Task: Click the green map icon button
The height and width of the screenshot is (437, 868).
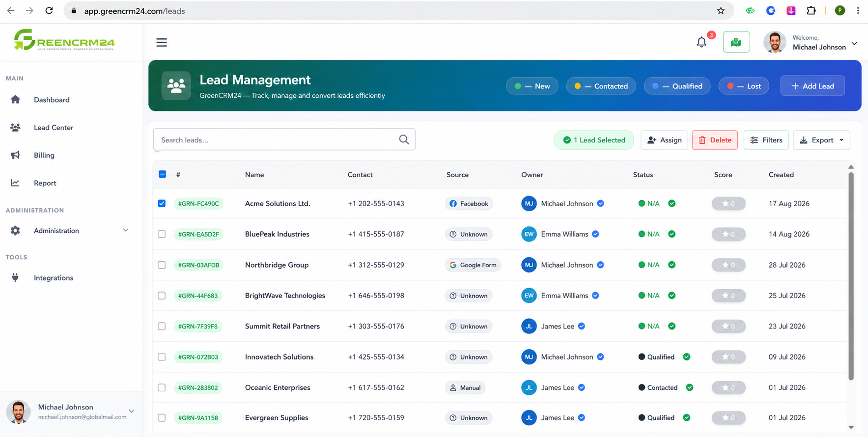Action: (736, 42)
